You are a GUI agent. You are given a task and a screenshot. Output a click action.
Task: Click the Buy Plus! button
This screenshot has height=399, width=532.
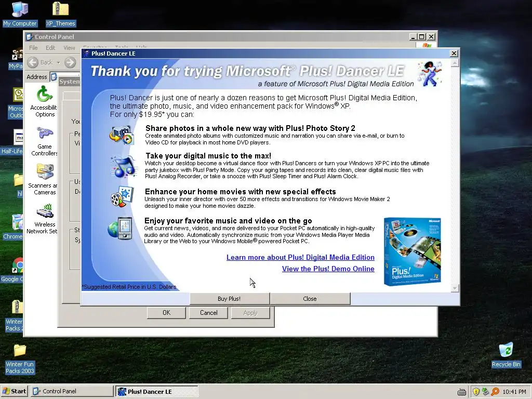[229, 299]
